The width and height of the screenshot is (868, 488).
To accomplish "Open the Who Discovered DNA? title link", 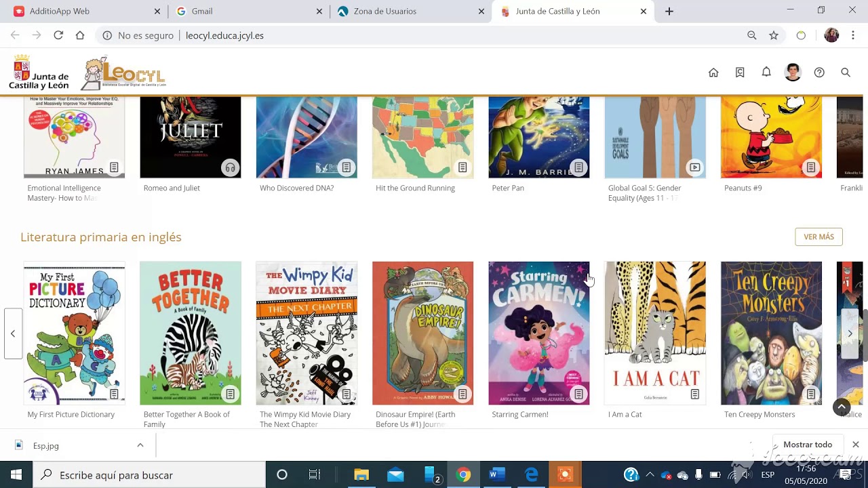I will (x=296, y=188).
